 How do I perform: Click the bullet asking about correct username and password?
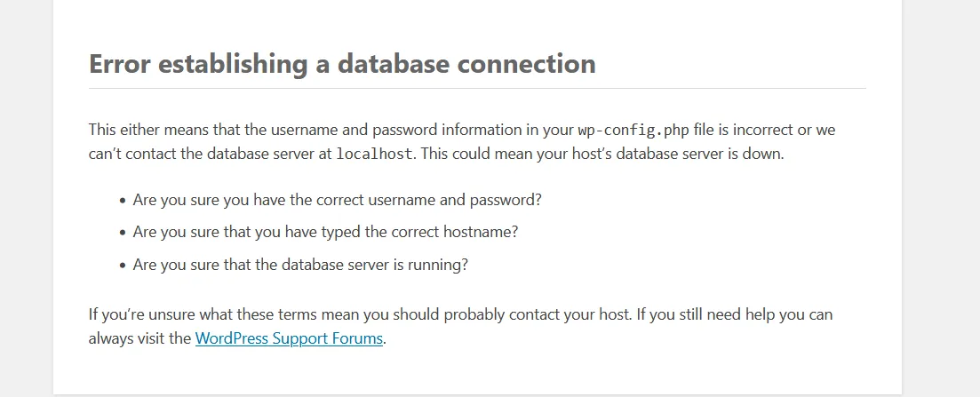[337, 200]
